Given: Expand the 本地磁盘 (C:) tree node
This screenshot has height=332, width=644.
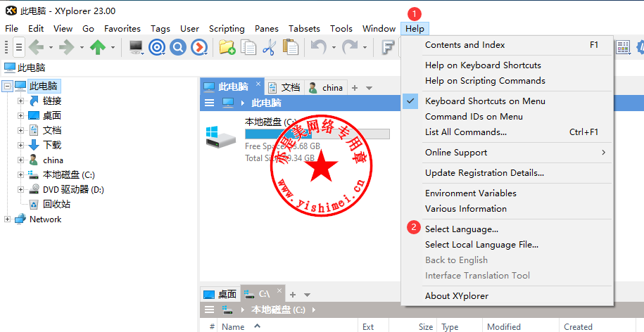Looking at the screenshot, I should point(20,175).
